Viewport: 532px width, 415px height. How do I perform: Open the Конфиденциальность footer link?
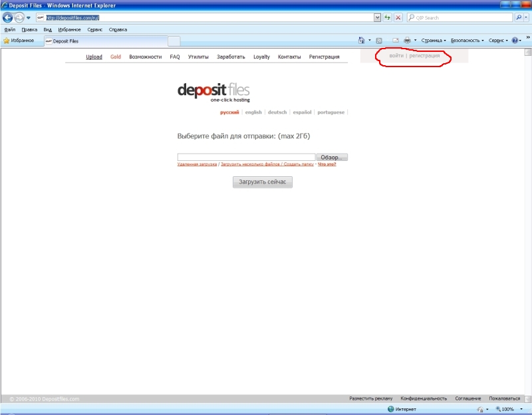pyautogui.click(x=424, y=398)
